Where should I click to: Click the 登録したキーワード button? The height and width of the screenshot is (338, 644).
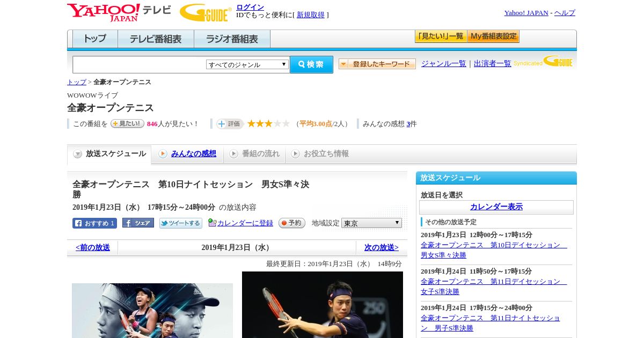[x=377, y=64]
